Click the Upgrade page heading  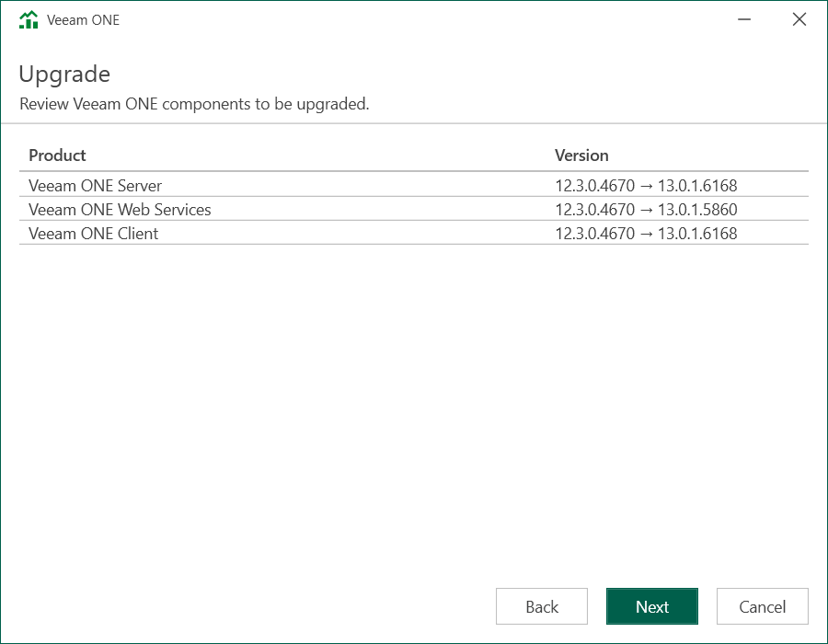[x=64, y=75]
